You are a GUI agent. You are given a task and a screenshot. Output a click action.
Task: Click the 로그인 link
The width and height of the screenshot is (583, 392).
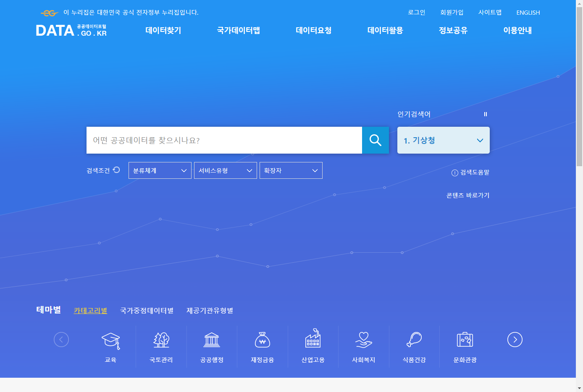pyautogui.click(x=416, y=13)
